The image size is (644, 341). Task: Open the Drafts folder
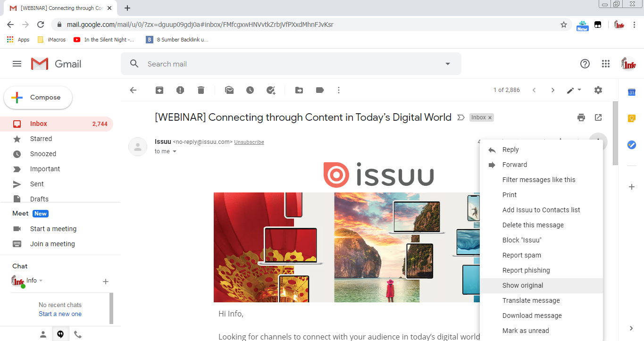point(57,199)
